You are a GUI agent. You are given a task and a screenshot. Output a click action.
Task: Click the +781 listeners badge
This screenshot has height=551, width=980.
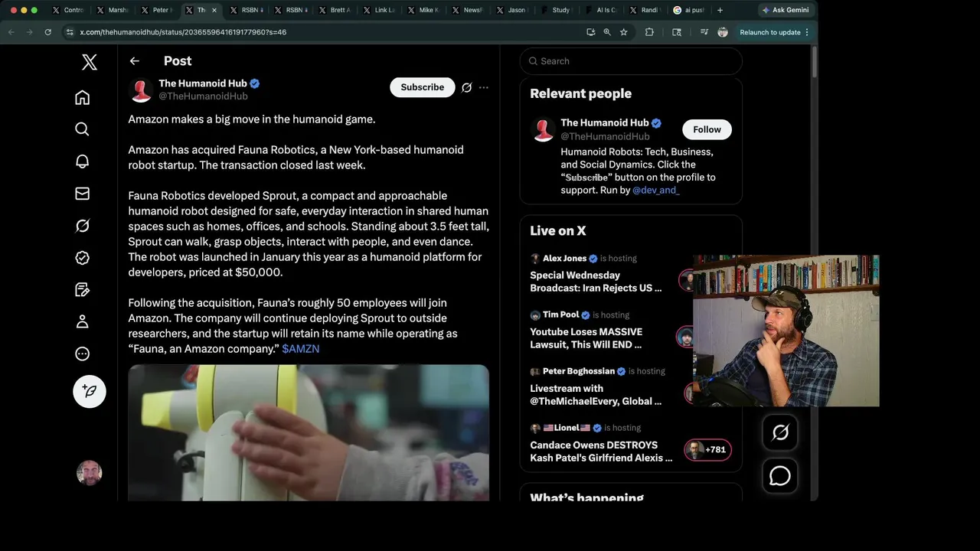[707, 450]
